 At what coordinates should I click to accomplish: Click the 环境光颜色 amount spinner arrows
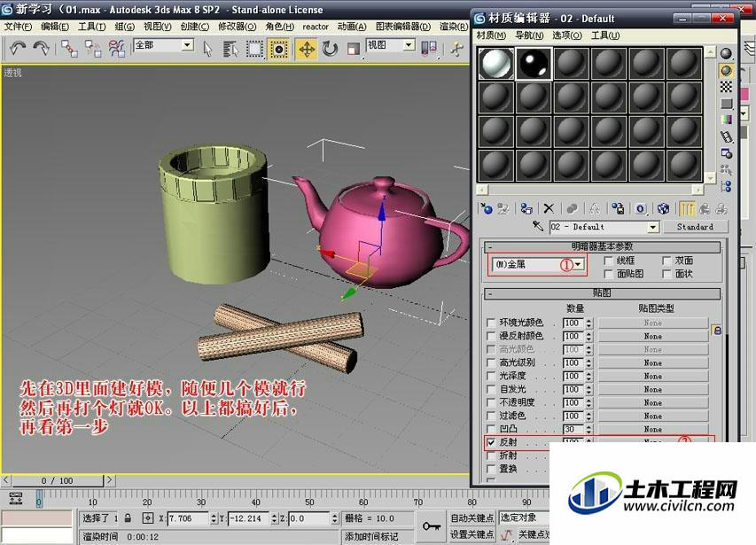point(588,323)
